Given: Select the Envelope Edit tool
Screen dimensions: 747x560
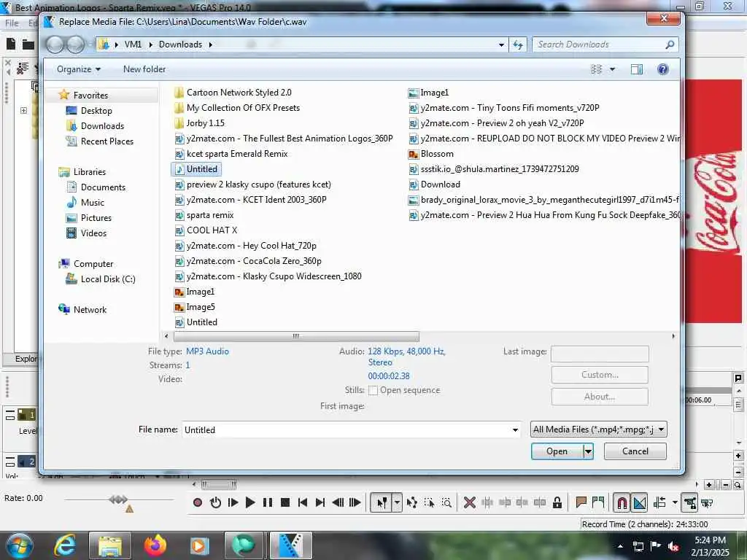Looking at the screenshot, I should 412,502.
